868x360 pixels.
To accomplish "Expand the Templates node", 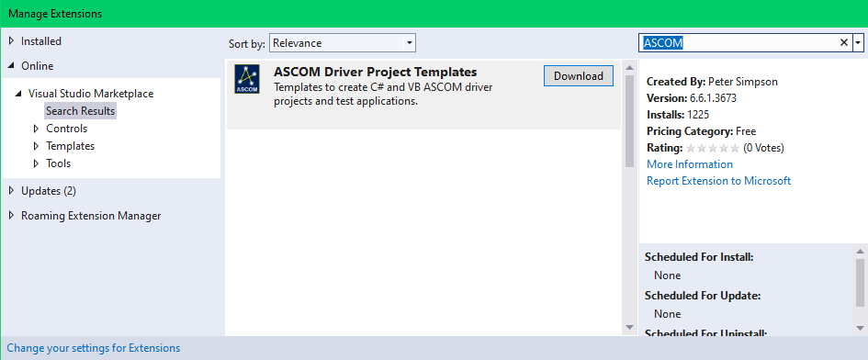I will [37, 146].
